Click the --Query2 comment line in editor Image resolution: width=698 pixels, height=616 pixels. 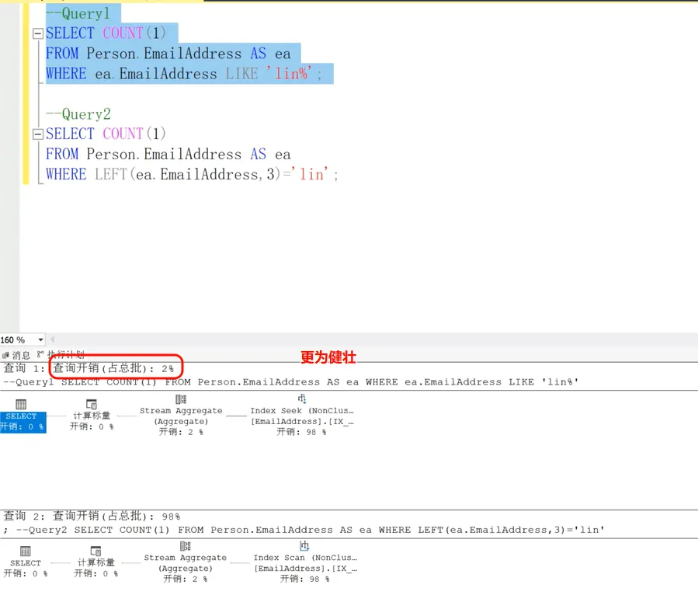[x=78, y=114]
